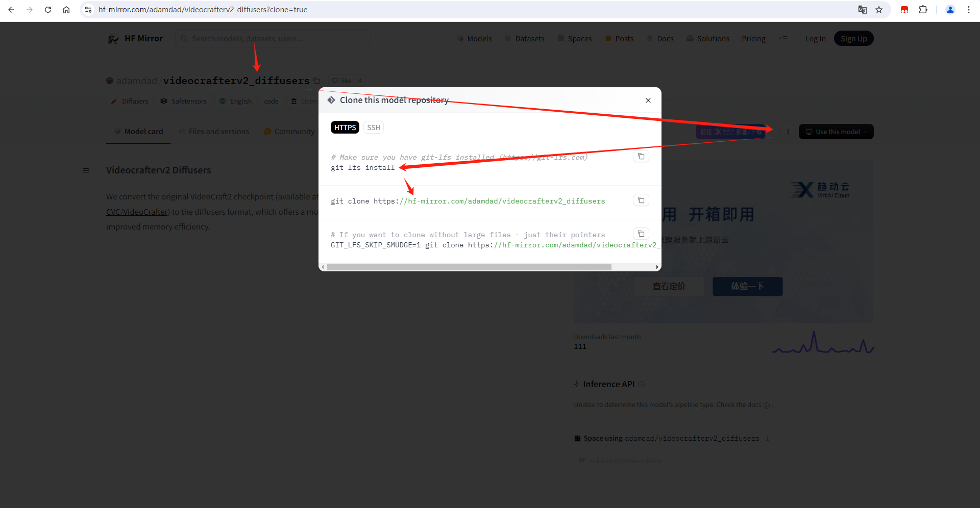The width and height of the screenshot is (980, 508).
Task: Click the Space using adamdad/videocrafterv2_diffusers text
Action: coord(671,439)
